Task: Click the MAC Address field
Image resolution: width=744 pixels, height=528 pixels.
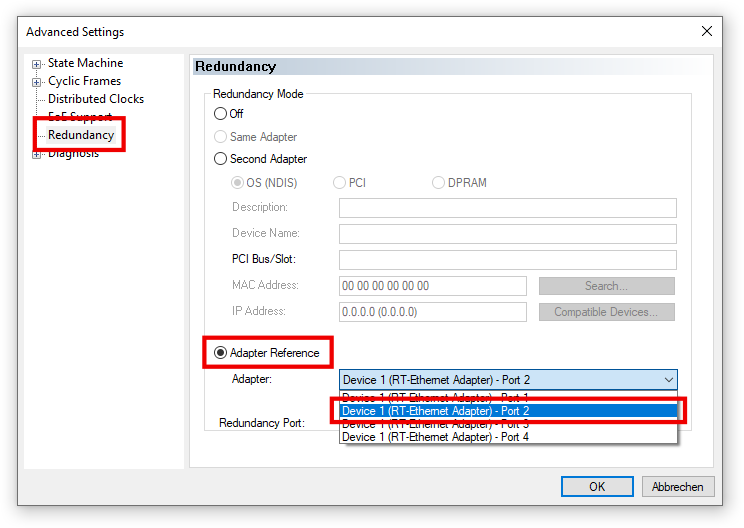Action: coord(433,286)
